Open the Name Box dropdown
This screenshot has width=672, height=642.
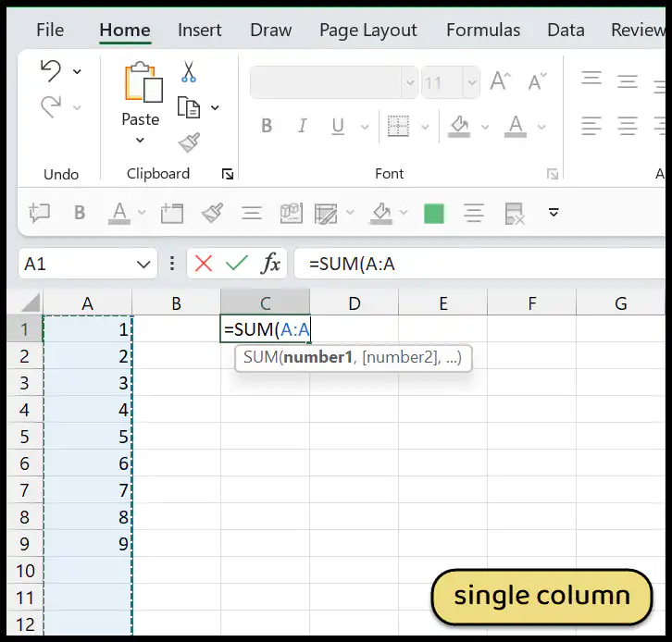[143, 265]
